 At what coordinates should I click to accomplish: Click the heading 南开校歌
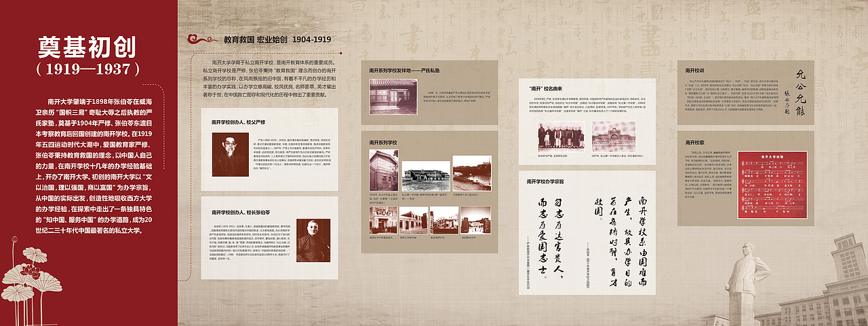point(694,143)
